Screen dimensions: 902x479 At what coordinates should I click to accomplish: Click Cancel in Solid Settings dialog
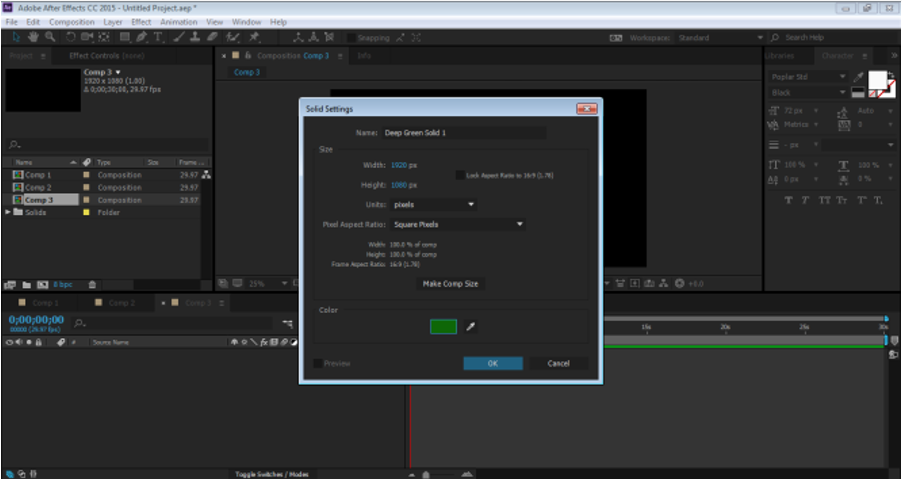[559, 363]
